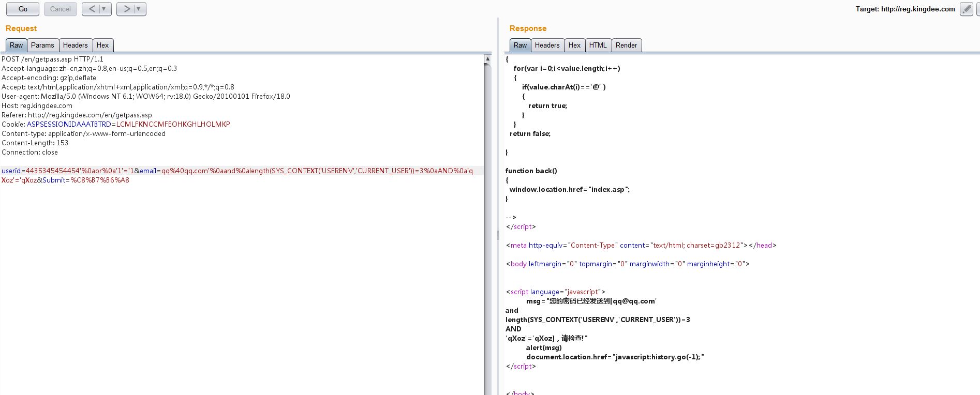
Task: Click the Connection: close line
Action: (29, 152)
